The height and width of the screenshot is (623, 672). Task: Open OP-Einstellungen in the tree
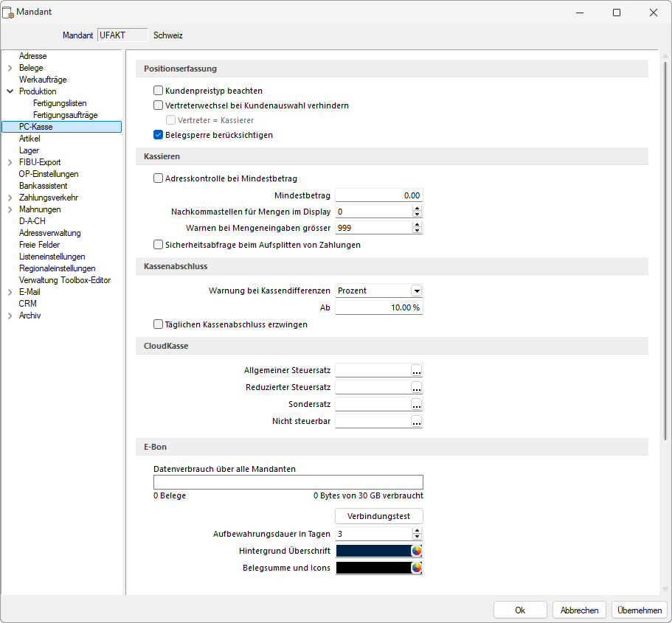[x=49, y=174]
